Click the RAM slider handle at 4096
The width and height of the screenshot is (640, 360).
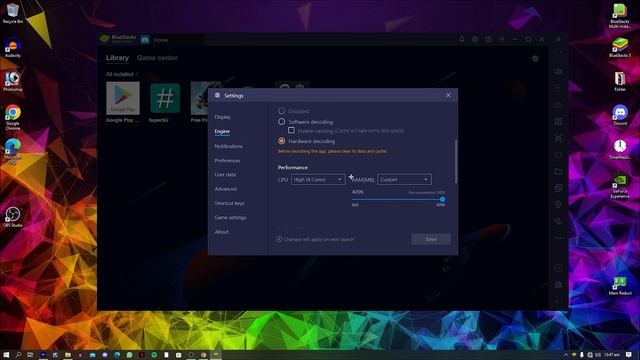[x=442, y=200]
